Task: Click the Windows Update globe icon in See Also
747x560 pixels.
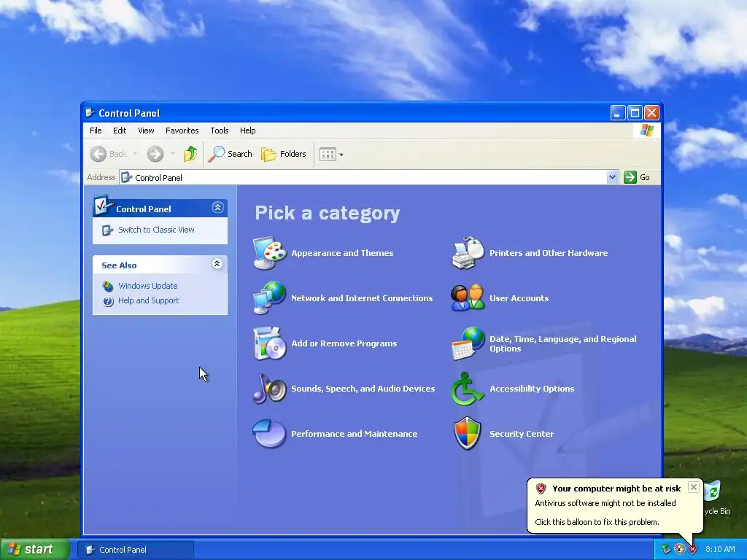Action: click(x=108, y=286)
